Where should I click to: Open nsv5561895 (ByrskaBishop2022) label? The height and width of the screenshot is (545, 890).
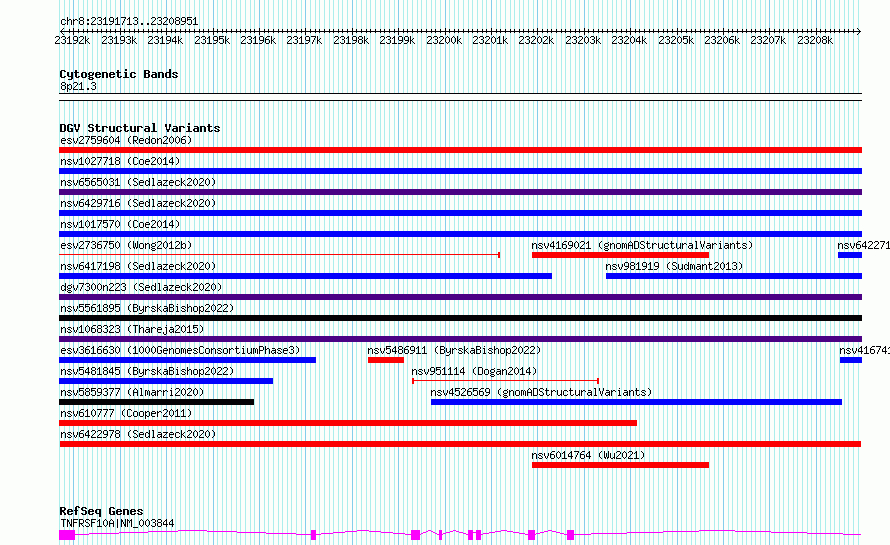(147, 308)
